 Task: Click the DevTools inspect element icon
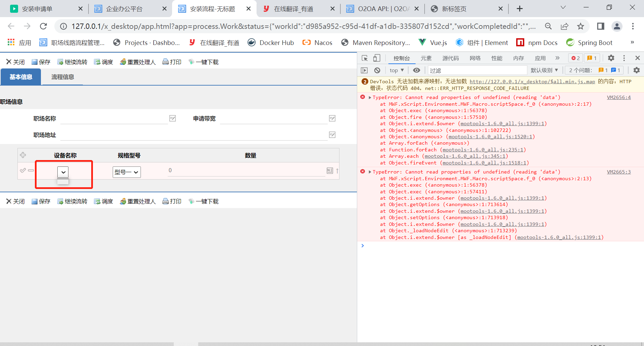(365, 58)
